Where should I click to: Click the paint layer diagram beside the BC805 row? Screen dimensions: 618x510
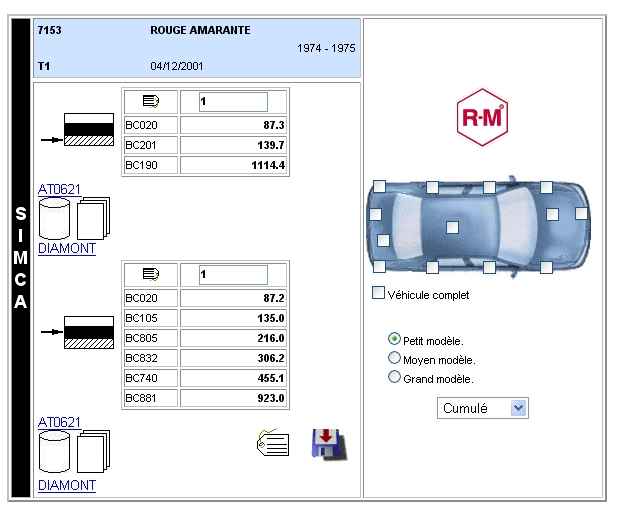tap(89, 332)
